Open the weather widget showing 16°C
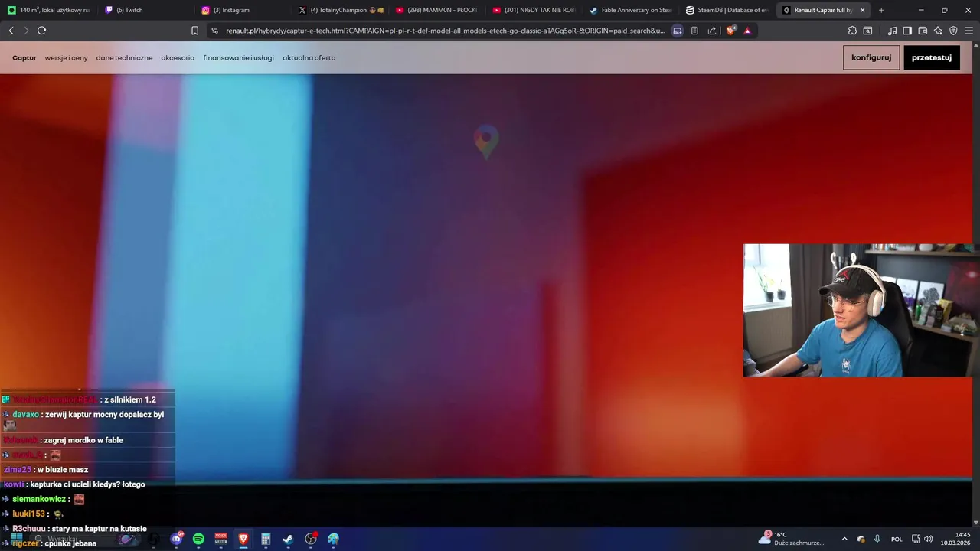Image resolution: width=980 pixels, height=551 pixels. 792,539
